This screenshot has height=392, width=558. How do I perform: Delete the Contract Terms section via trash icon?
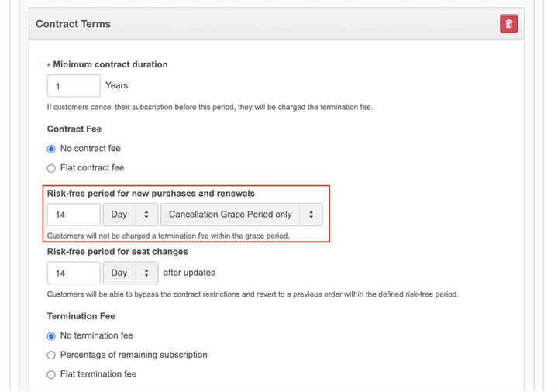(x=508, y=24)
